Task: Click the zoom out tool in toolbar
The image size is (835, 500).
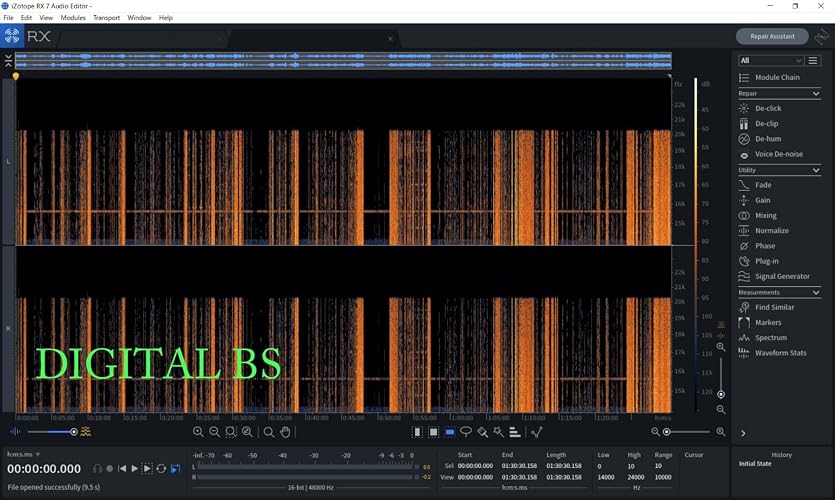Action: point(215,432)
